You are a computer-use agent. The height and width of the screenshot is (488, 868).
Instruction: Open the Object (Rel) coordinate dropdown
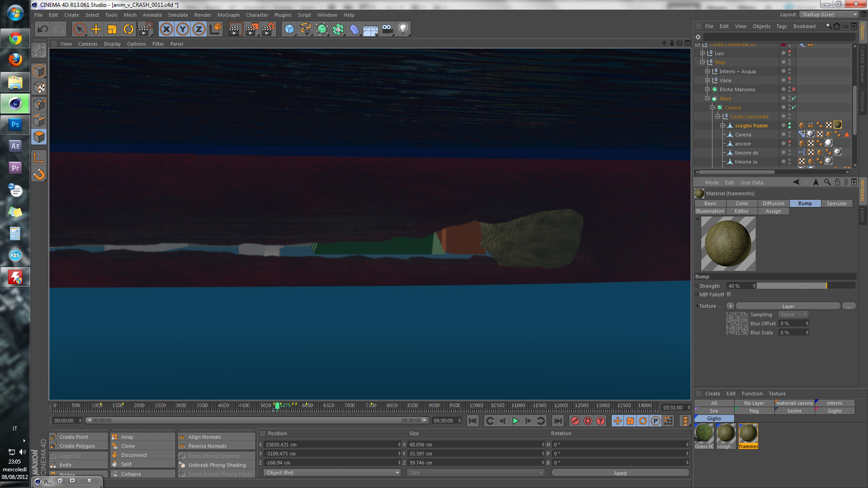(x=332, y=473)
